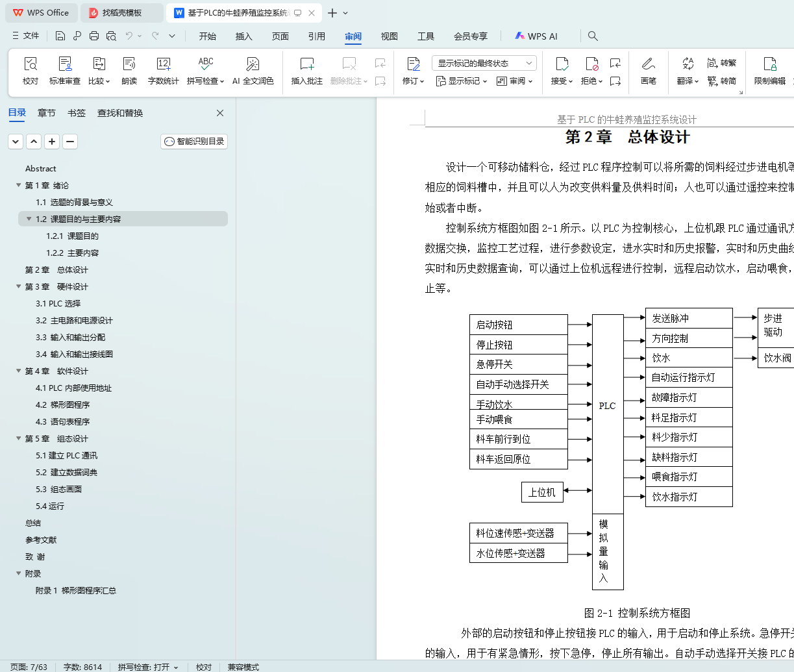Collapse the 1.2 课题目的与主要内容 node
Viewport: 794px width, 672px height.
point(29,219)
